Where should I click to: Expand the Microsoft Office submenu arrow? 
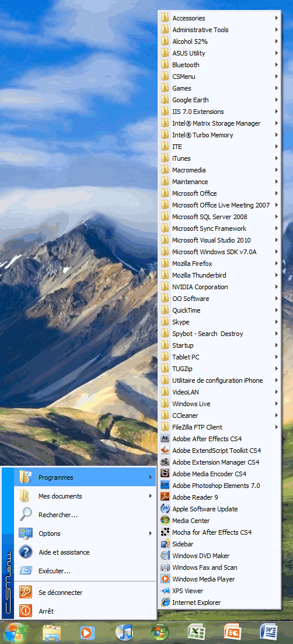pos(277,193)
